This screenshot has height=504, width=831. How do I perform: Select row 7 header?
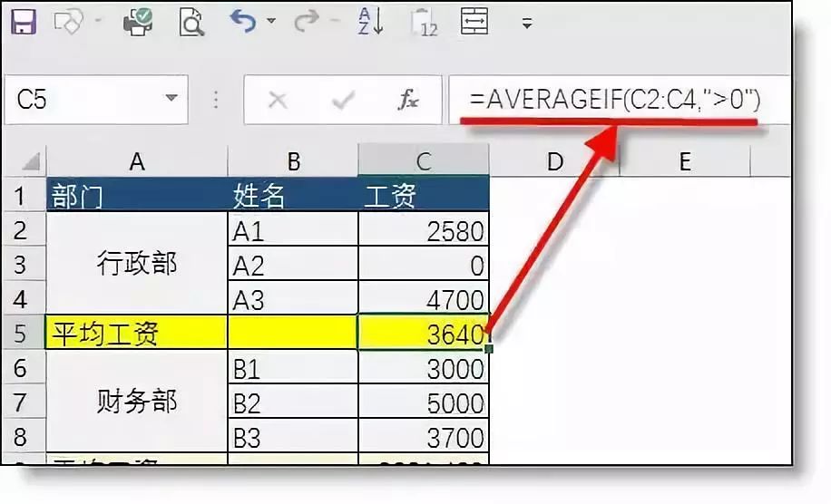click(24, 402)
